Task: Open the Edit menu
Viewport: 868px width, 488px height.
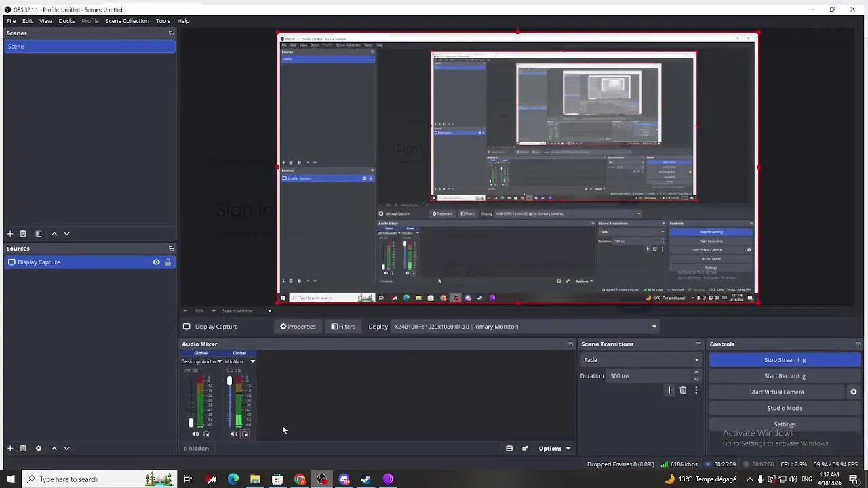Action: click(27, 21)
